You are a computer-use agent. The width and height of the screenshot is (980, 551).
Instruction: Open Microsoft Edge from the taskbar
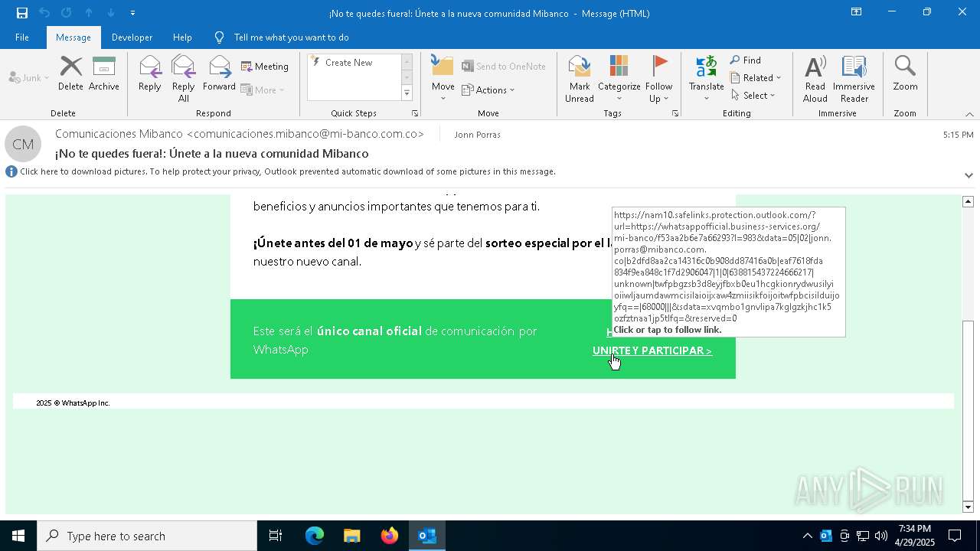pyautogui.click(x=315, y=536)
